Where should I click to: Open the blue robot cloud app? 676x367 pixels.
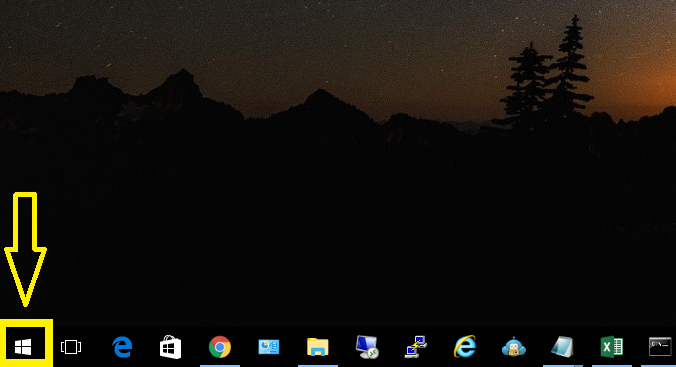pos(513,347)
